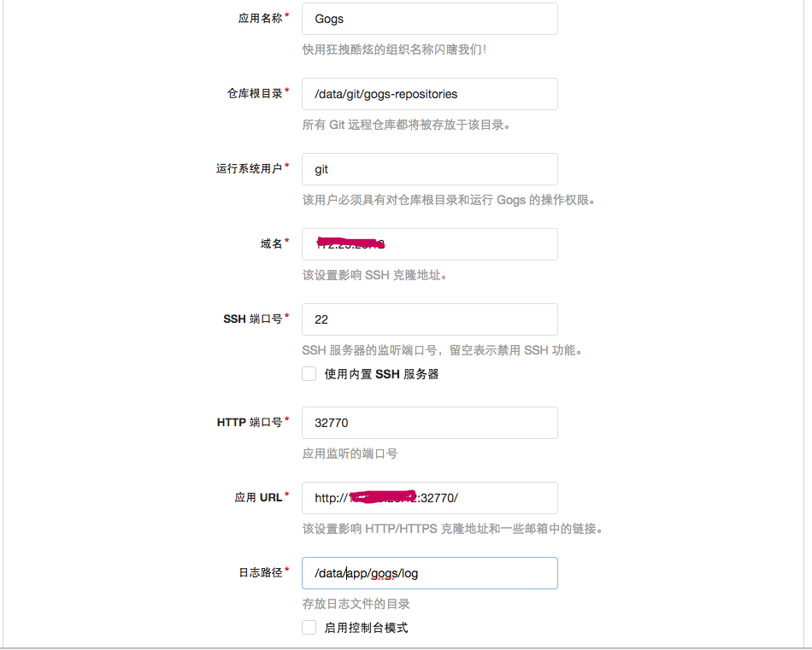Click the 仓库根目录 field with /data/git/gogs-repositories
Viewport: 812px width, 650px height.
click(x=430, y=94)
